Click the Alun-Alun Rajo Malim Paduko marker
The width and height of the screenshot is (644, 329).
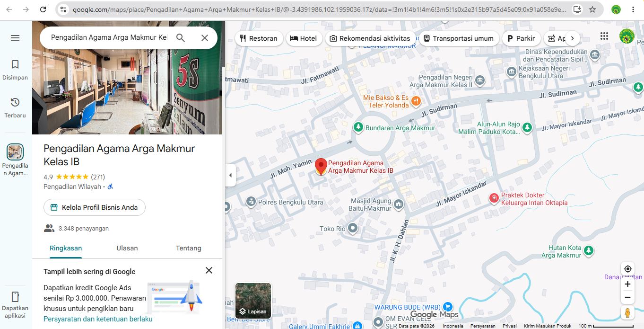coord(527,127)
